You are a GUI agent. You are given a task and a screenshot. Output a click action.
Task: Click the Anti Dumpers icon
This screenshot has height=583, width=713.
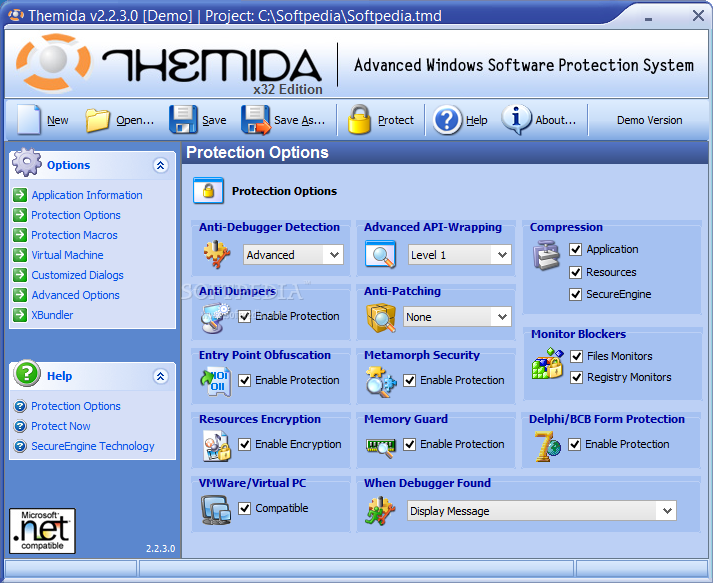click(216, 318)
